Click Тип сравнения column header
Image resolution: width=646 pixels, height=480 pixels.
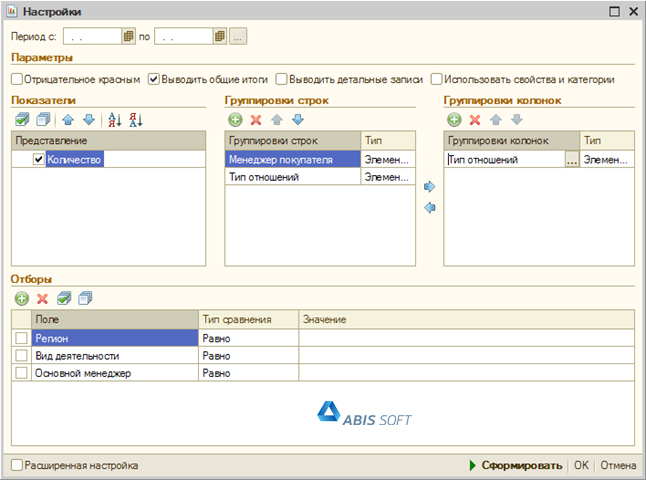click(x=248, y=319)
